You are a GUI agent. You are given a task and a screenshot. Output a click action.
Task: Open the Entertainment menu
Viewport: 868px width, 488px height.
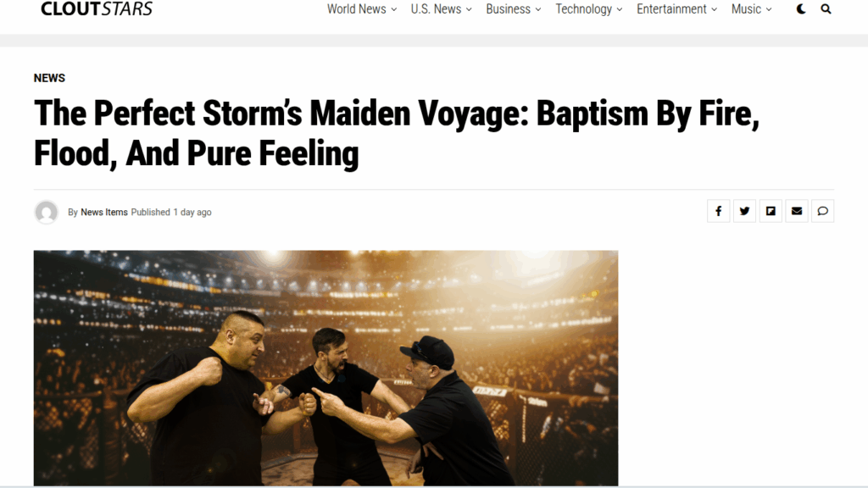(676, 9)
